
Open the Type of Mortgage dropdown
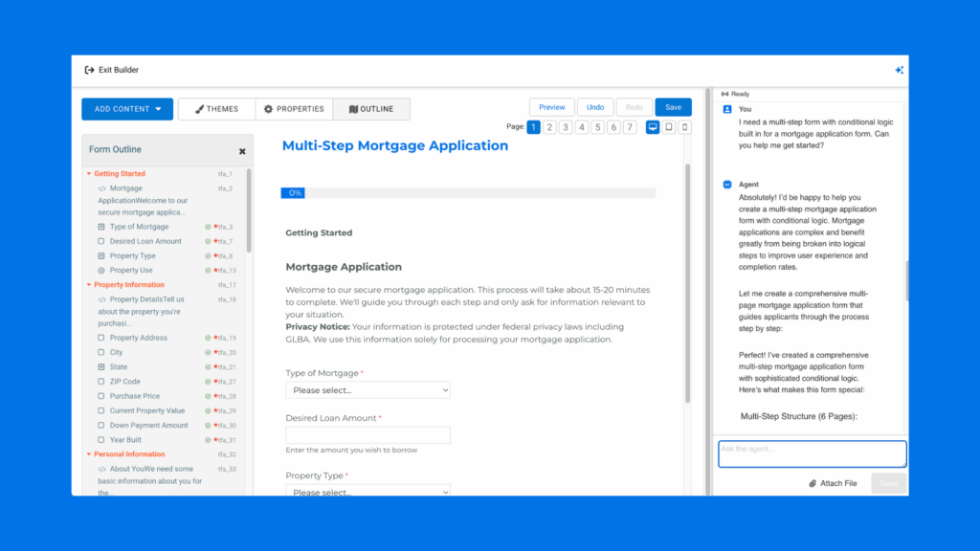[x=367, y=390]
